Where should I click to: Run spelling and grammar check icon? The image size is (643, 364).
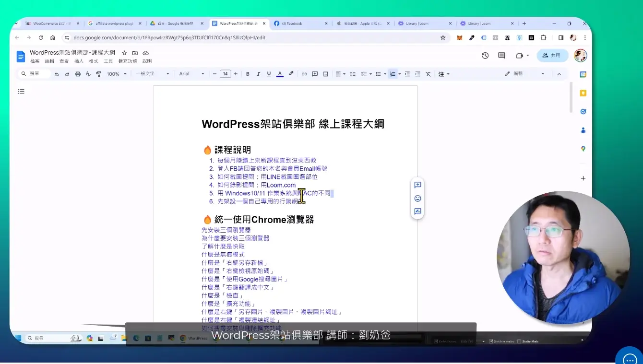pos(88,74)
